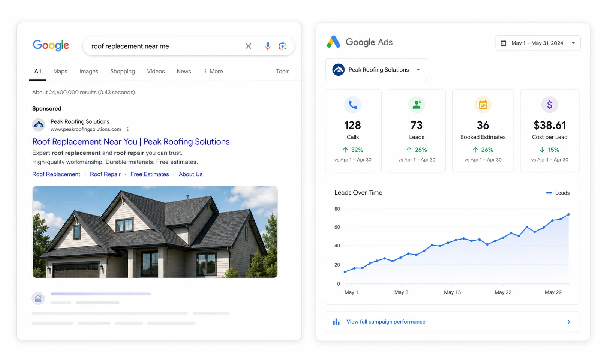Screen dimensions: 607x364
Task: Start voice search with the microphone icon
Action: [268, 46]
